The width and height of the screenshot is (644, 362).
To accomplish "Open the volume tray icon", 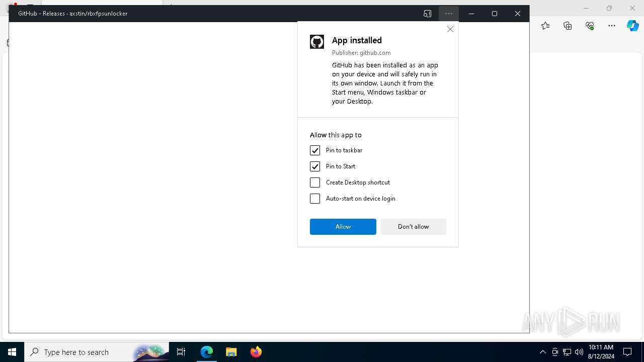I will tap(579, 352).
